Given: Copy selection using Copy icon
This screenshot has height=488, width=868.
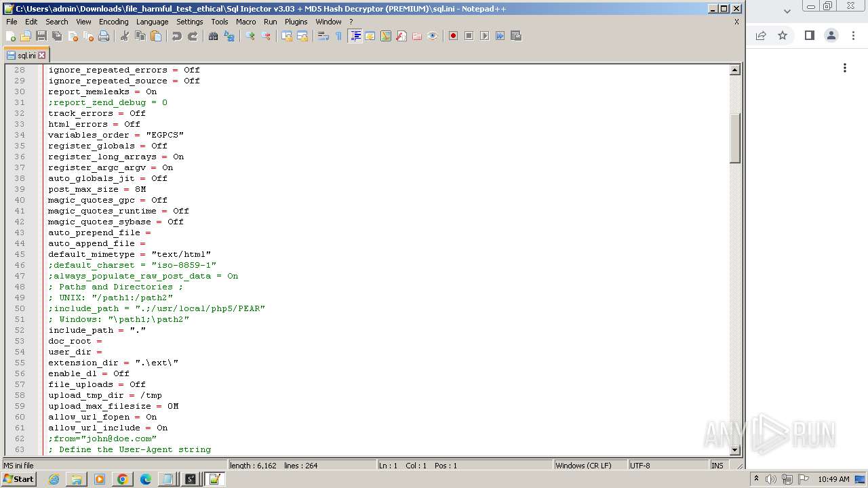Looking at the screenshot, I should [x=140, y=36].
